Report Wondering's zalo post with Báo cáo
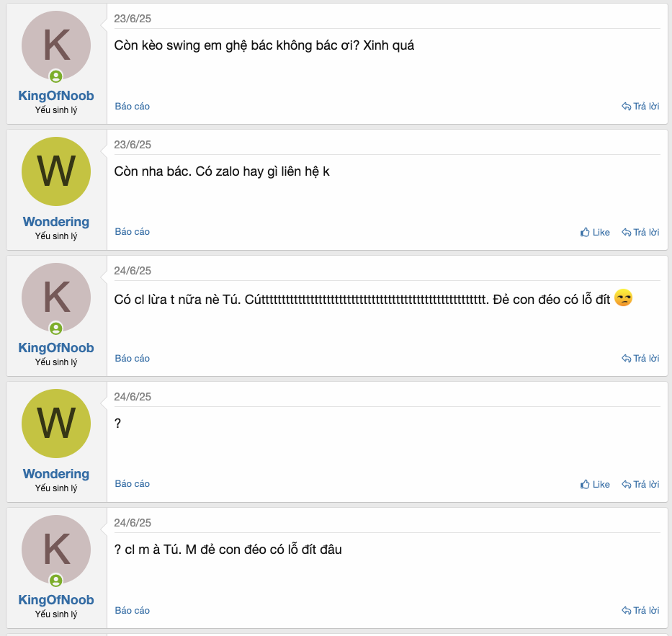 tap(132, 232)
